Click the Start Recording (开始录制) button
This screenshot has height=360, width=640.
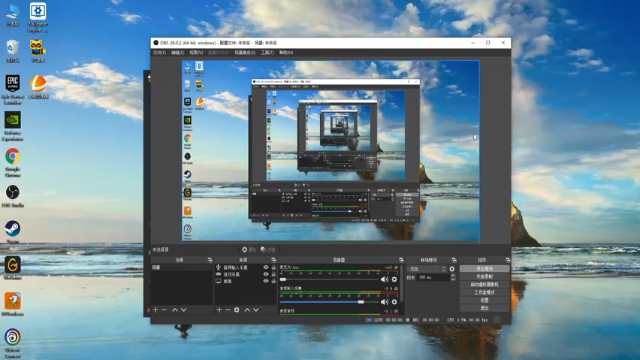click(x=484, y=276)
